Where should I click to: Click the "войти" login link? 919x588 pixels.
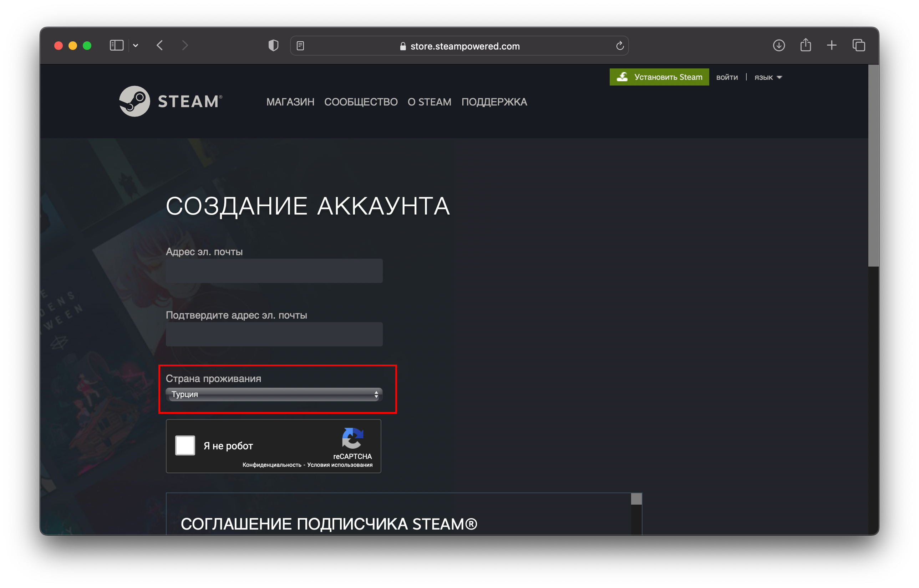(x=727, y=77)
